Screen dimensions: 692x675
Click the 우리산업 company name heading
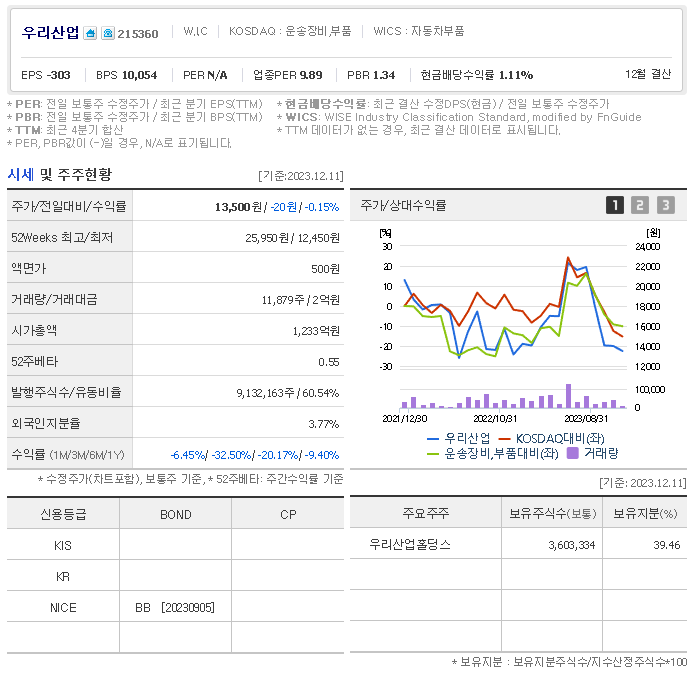50,32
